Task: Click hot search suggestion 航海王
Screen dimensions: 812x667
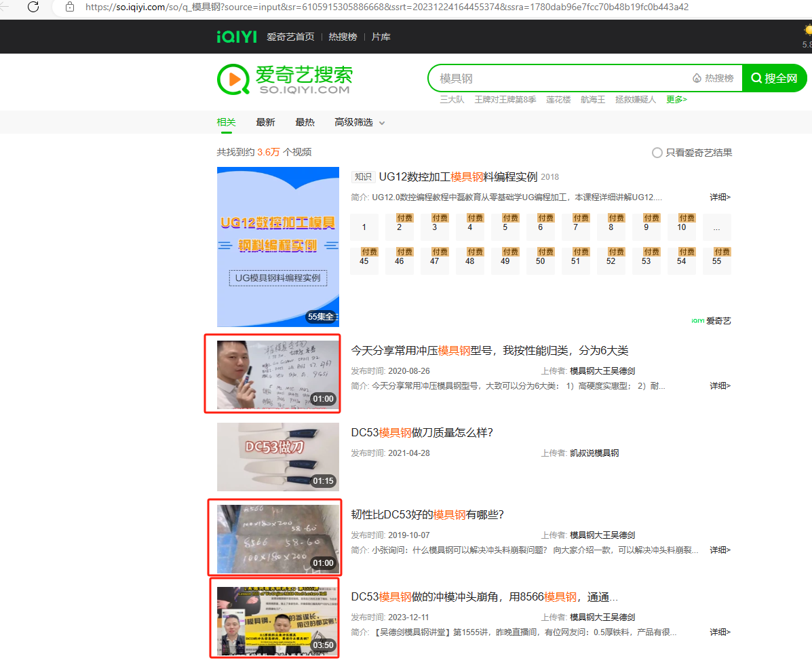Action: pos(593,100)
